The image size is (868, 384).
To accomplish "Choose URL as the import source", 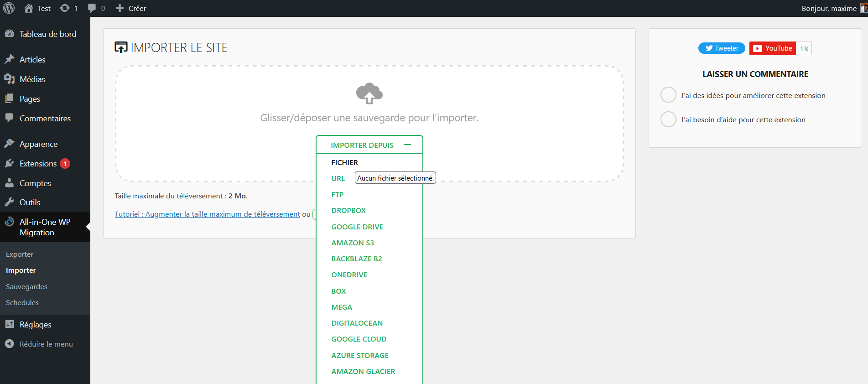I will [x=338, y=178].
